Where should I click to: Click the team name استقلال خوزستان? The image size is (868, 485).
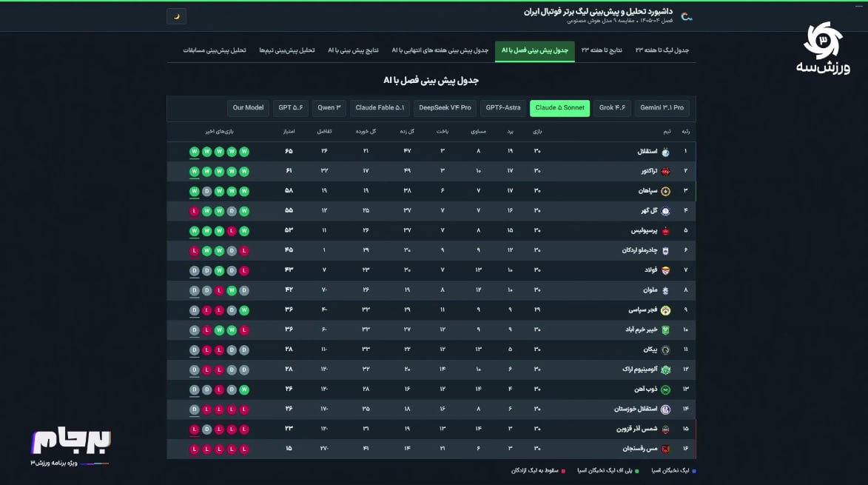point(636,409)
